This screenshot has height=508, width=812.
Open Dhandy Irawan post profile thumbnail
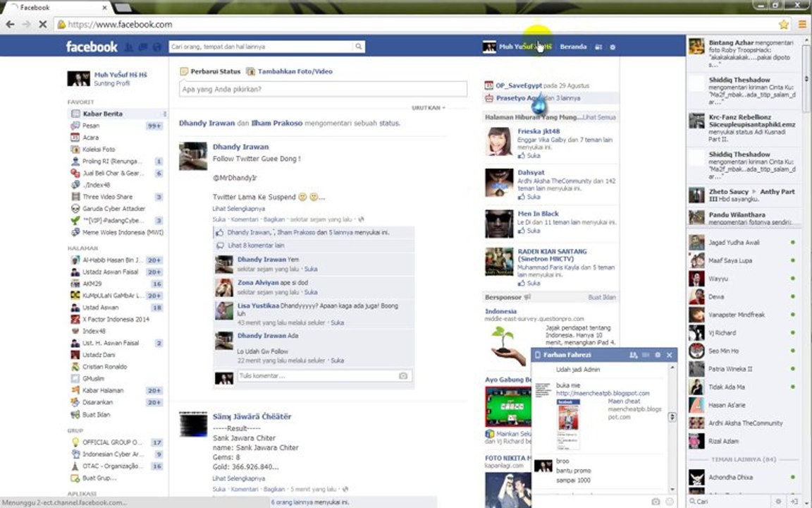[192, 156]
